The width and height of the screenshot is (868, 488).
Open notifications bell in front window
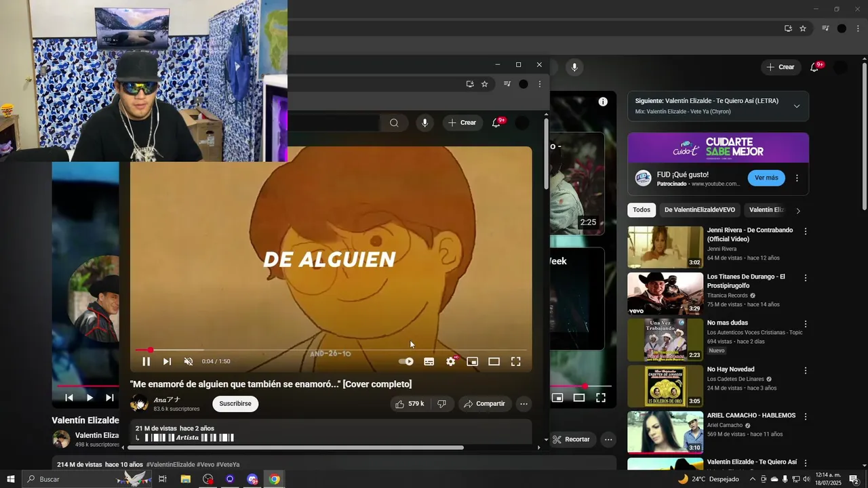(496, 123)
